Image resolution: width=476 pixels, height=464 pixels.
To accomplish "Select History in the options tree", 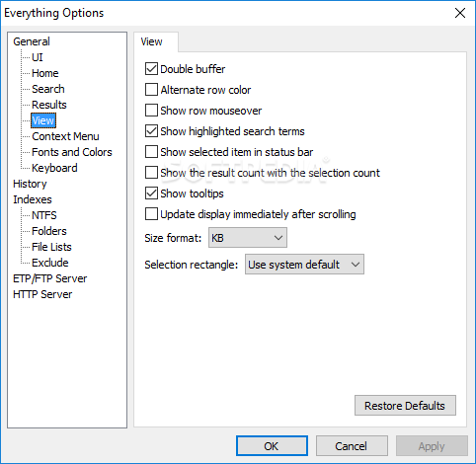I will (x=30, y=184).
